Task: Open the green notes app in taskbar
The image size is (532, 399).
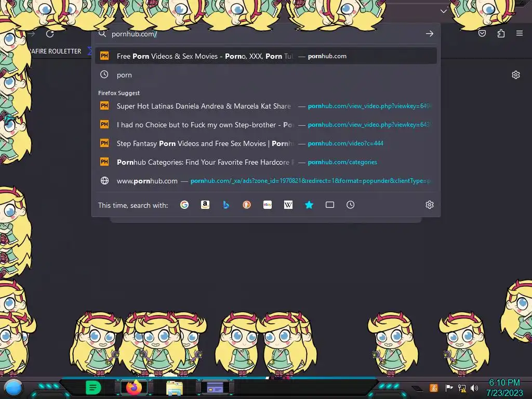Action: [x=94, y=388]
